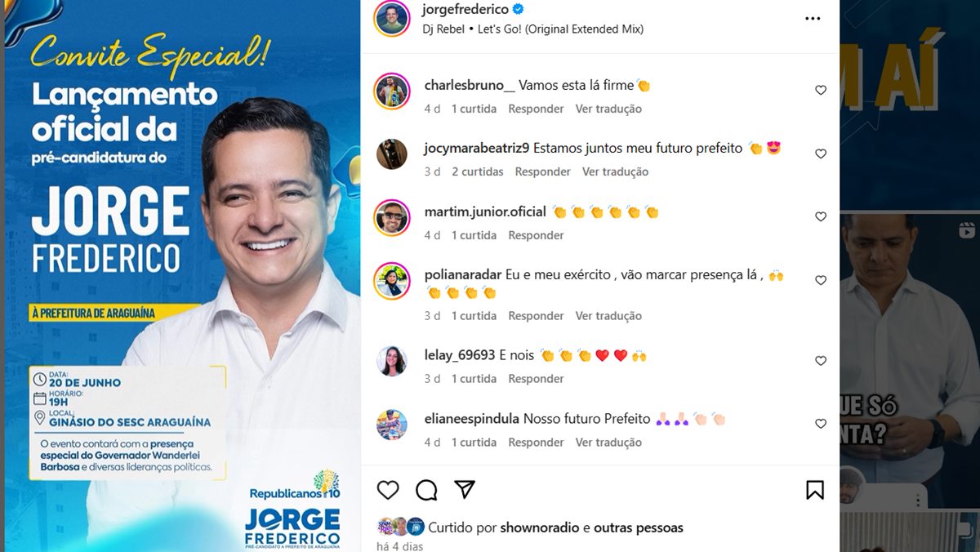Open jorgefrederico profile picture in header

click(392, 19)
